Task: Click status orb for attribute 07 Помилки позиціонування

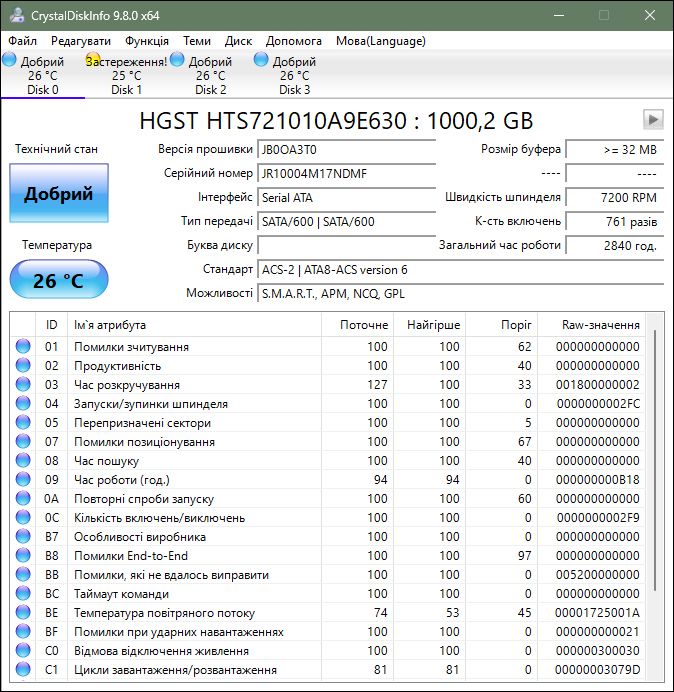Action: [x=23, y=441]
